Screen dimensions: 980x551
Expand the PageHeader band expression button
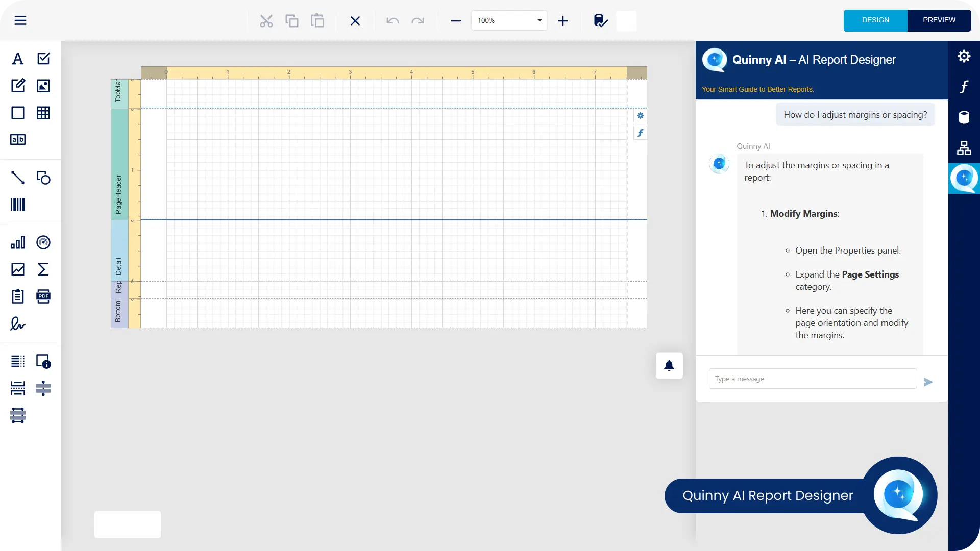pyautogui.click(x=640, y=133)
